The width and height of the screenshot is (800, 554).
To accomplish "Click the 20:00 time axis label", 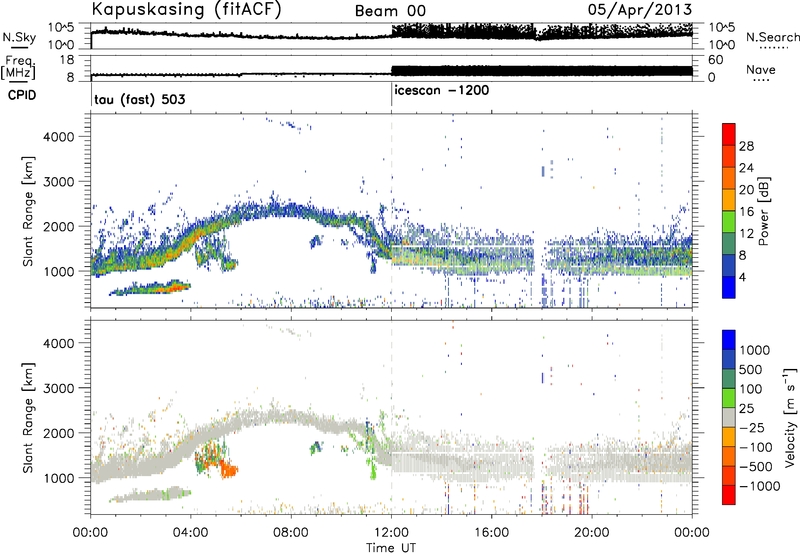I will (x=592, y=533).
